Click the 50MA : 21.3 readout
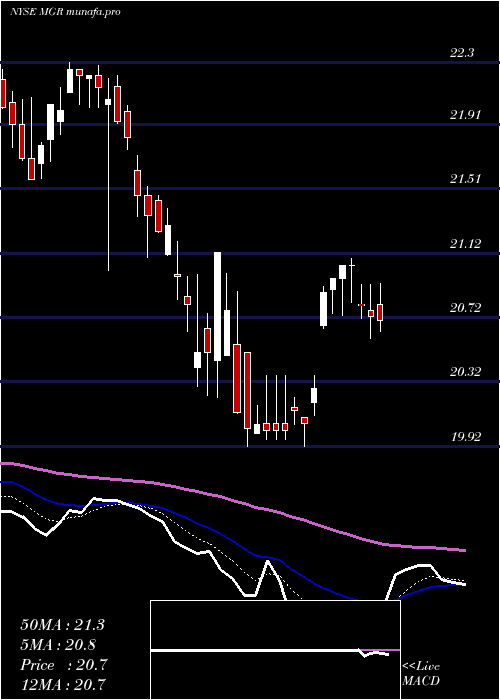 tap(62, 625)
